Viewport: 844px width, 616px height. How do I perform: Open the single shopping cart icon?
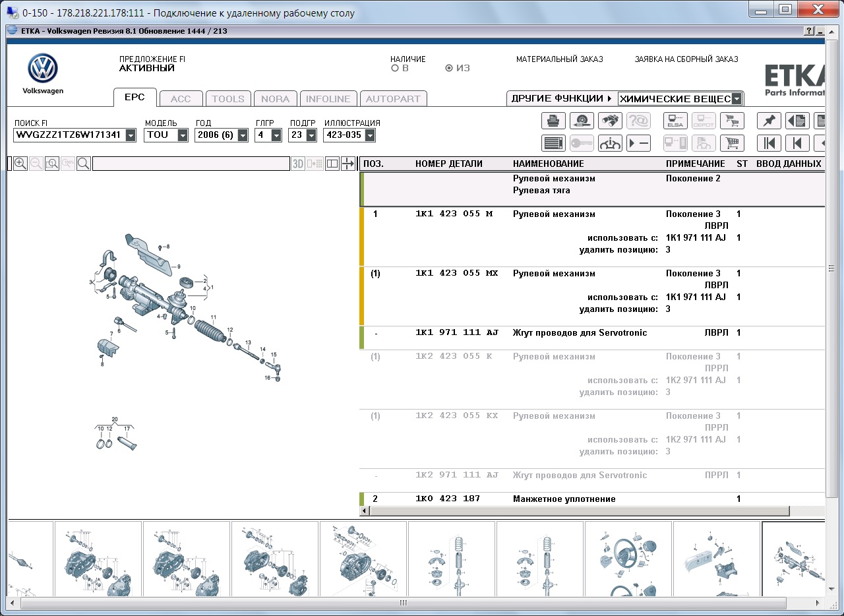pyautogui.click(x=732, y=143)
